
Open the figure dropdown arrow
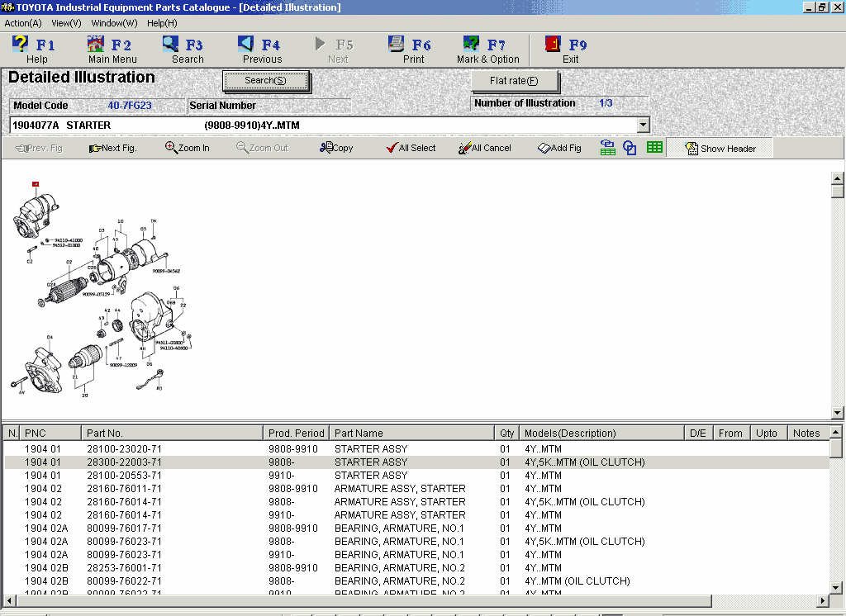[x=643, y=126]
